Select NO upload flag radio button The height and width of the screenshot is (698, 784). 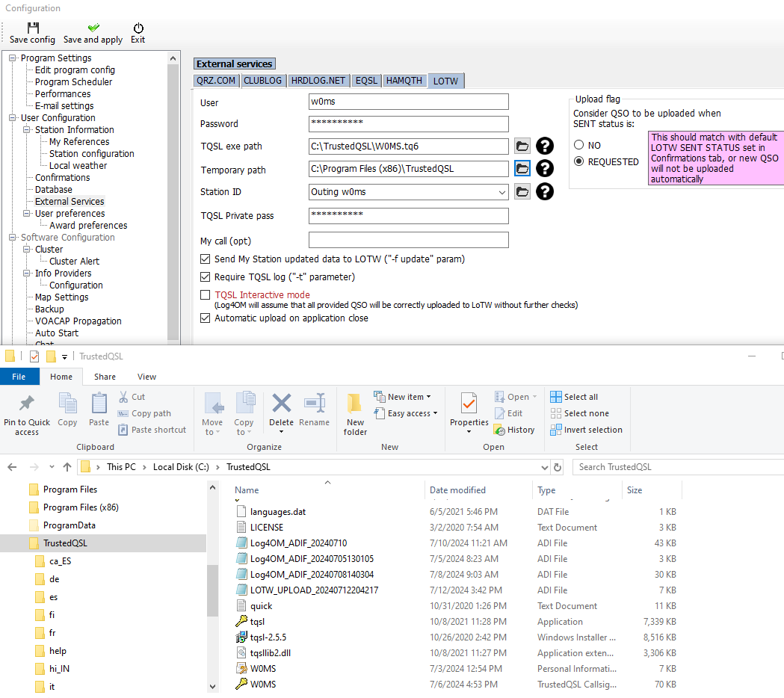pos(579,145)
